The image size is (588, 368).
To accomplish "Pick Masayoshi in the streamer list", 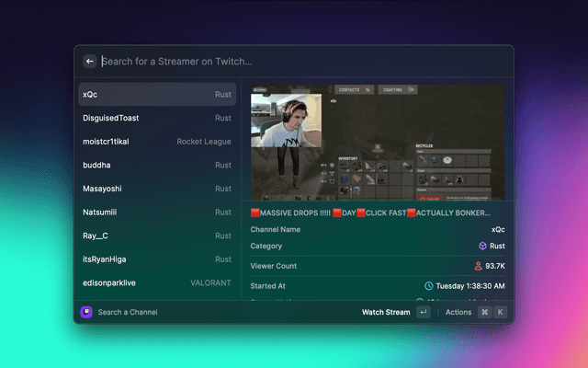I will (x=156, y=189).
